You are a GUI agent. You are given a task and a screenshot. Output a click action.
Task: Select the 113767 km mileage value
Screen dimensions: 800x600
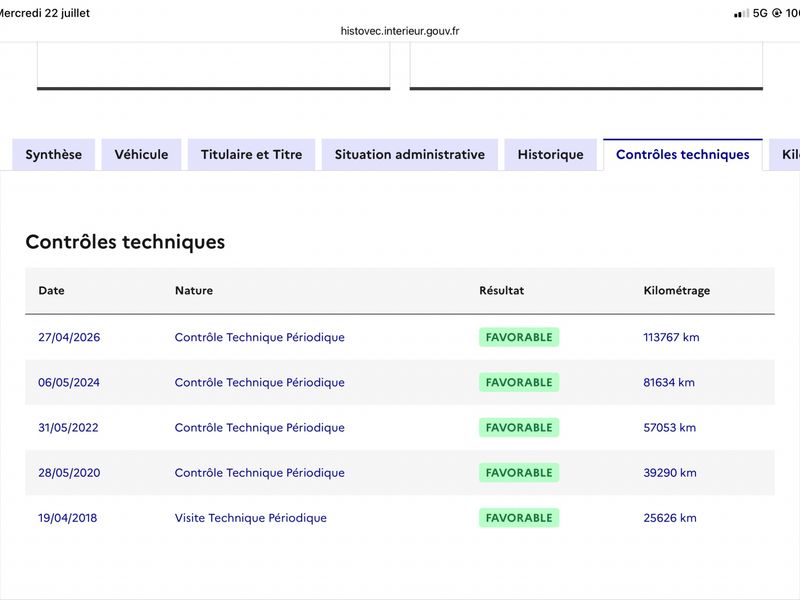671,337
